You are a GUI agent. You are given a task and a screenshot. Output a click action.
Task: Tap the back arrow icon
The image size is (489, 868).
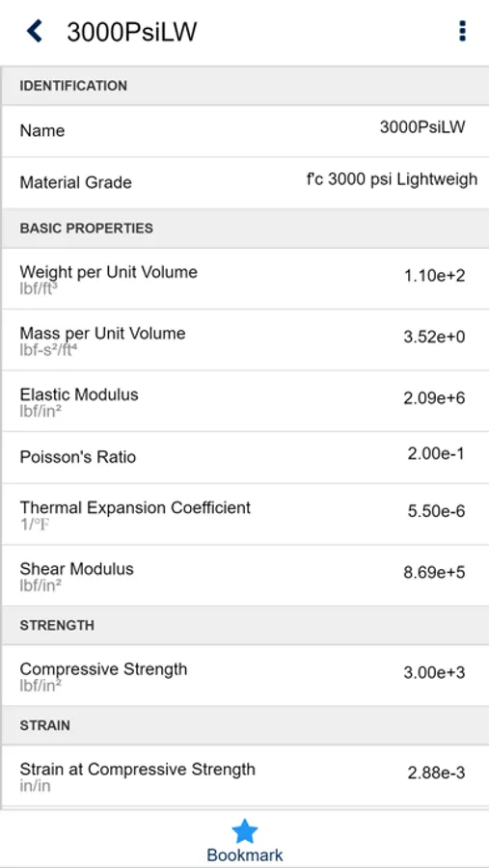pyautogui.click(x=35, y=32)
